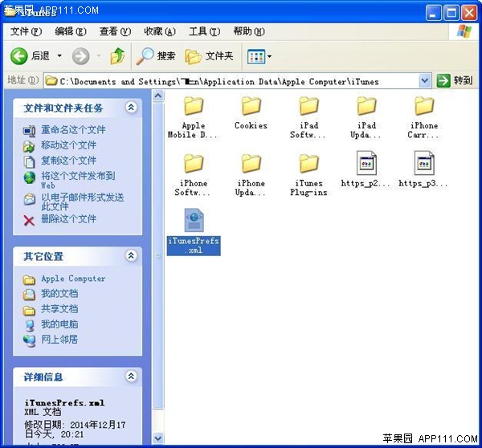
Task: Select the iPhone Softw... folder
Action: (194, 174)
